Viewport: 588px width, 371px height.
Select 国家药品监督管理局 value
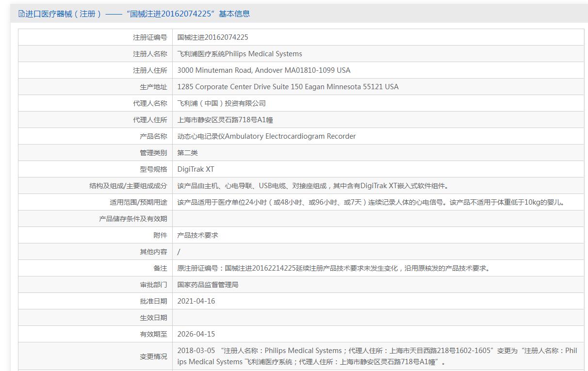pyautogui.click(x=208, y=285)
